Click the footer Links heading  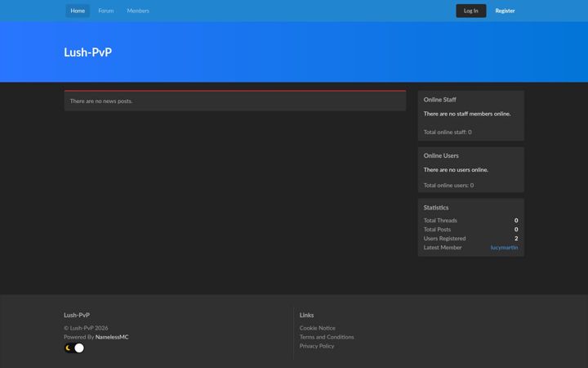307,315
